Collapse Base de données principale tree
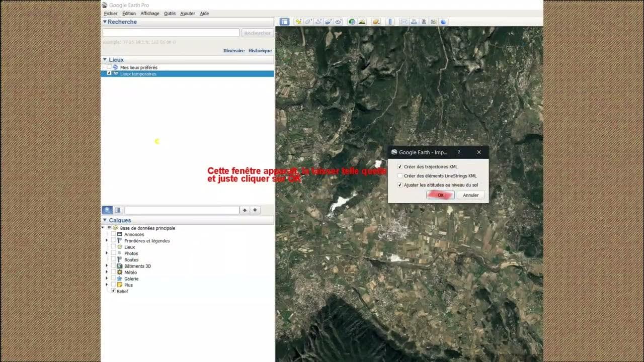This screenshot has width=644, height=362. point(103,228)
